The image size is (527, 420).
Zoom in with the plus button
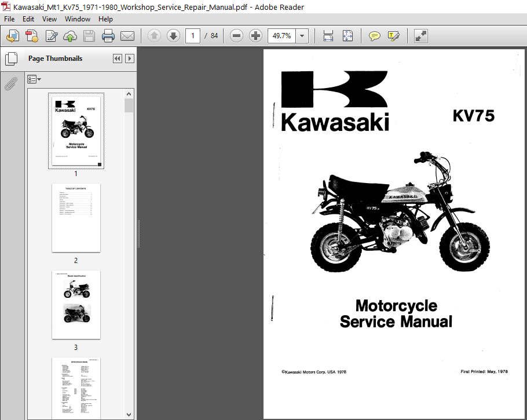tap(255, 36)
